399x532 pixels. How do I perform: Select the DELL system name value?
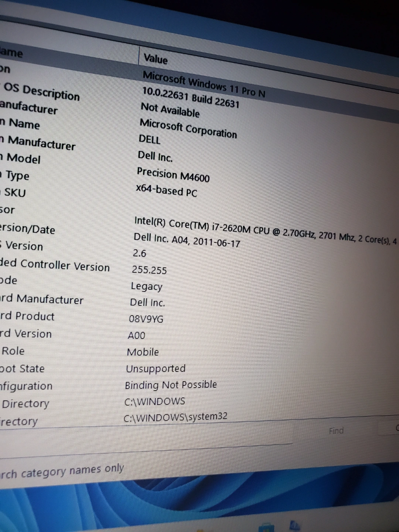tap(150, 140)
